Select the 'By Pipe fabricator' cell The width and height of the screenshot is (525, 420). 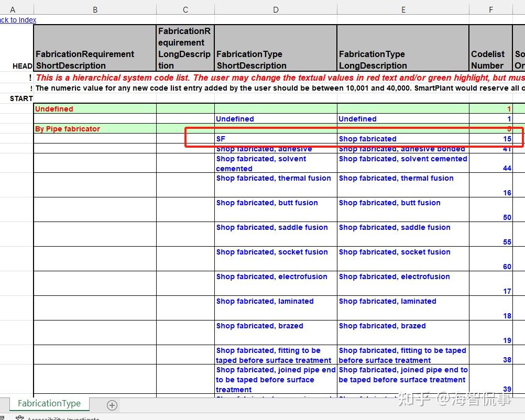coord(95,129)
